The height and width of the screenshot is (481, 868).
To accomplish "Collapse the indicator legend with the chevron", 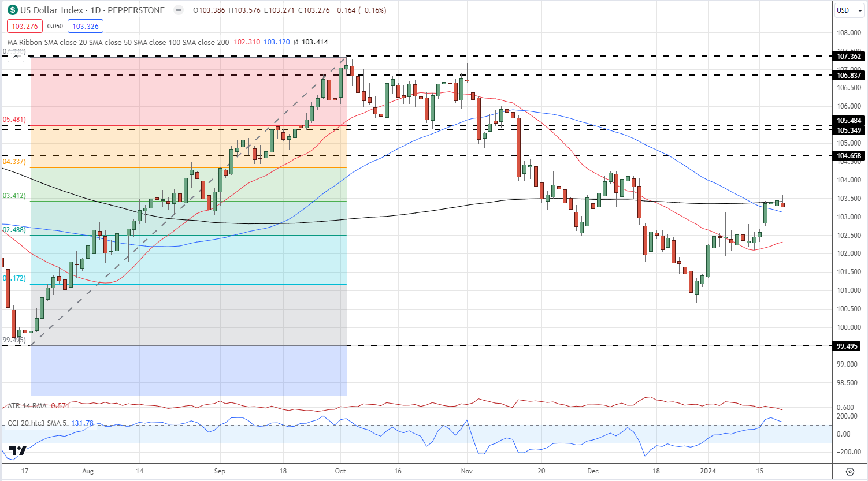I will 15,56.
